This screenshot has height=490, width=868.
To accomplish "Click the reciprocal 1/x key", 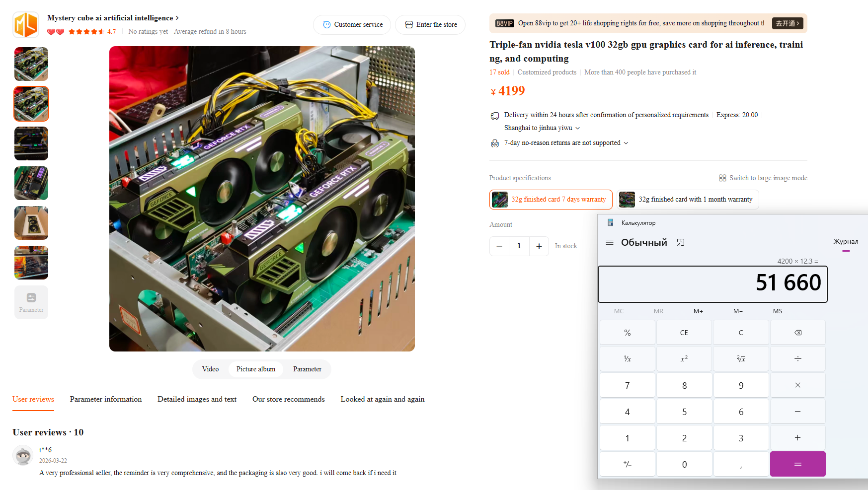I will pos(628,359).
